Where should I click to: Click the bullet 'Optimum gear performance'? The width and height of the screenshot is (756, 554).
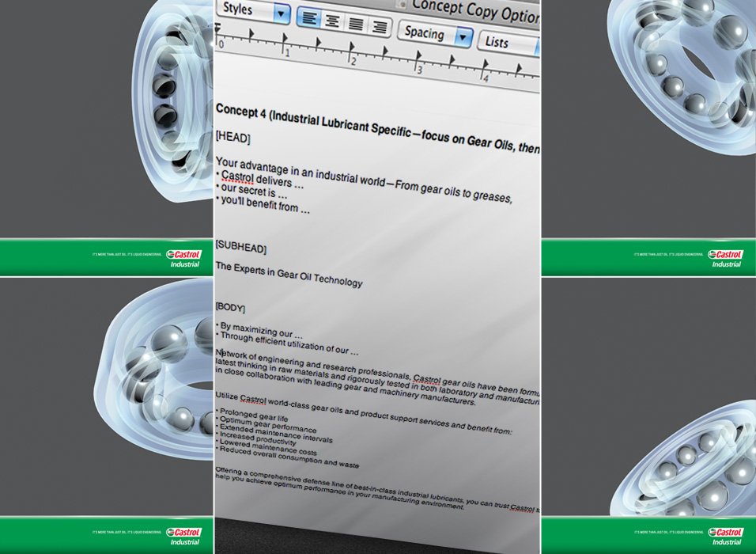[x=266, y=423]
